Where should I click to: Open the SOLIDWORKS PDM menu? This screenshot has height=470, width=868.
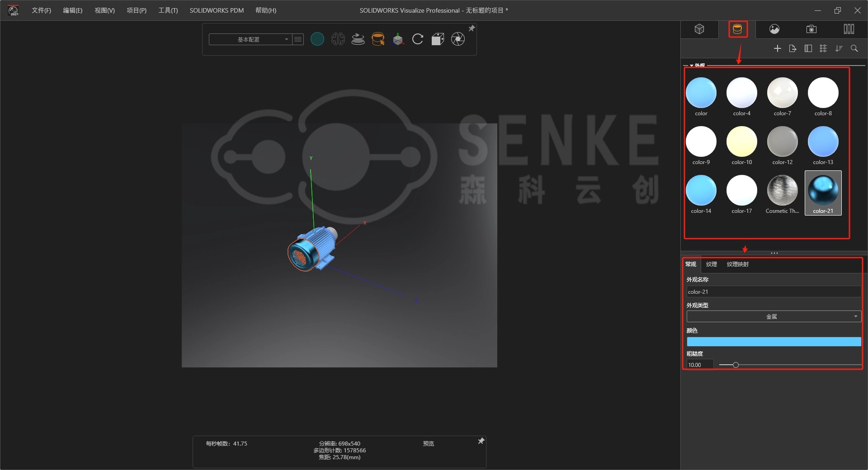(217, 10)
